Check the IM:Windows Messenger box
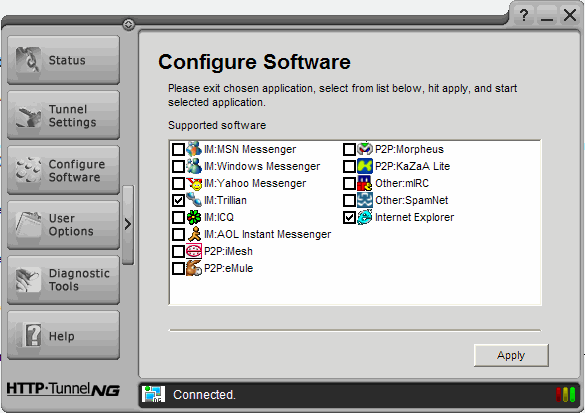Viewport: 585px width, 413px height. tap(178, 166)
